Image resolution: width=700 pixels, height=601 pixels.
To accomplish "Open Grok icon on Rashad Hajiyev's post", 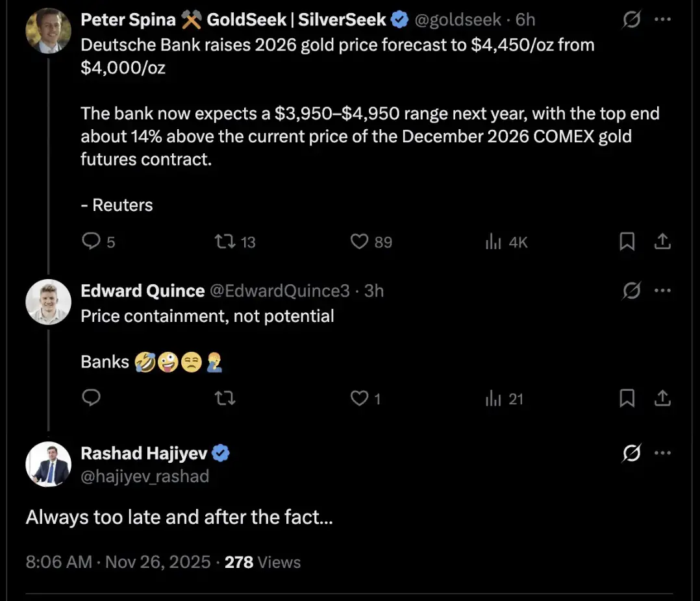I will [631, 454].
